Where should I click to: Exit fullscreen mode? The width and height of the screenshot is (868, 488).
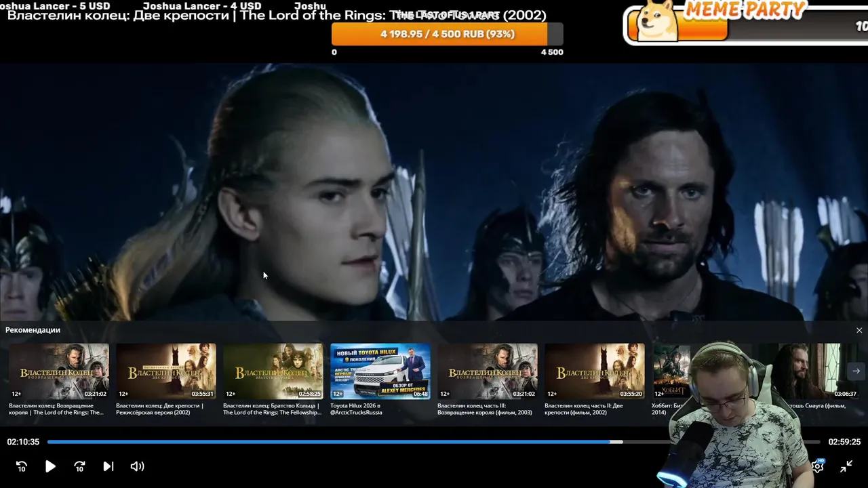[846, 466]
